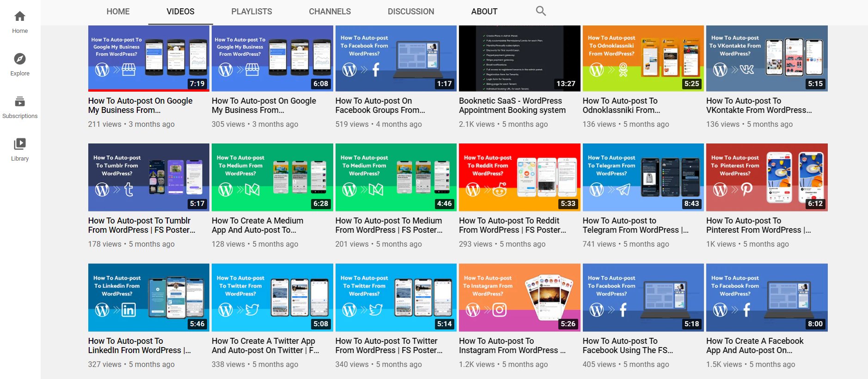Play the VKontakte video thumbnail

tap(767, 58)
